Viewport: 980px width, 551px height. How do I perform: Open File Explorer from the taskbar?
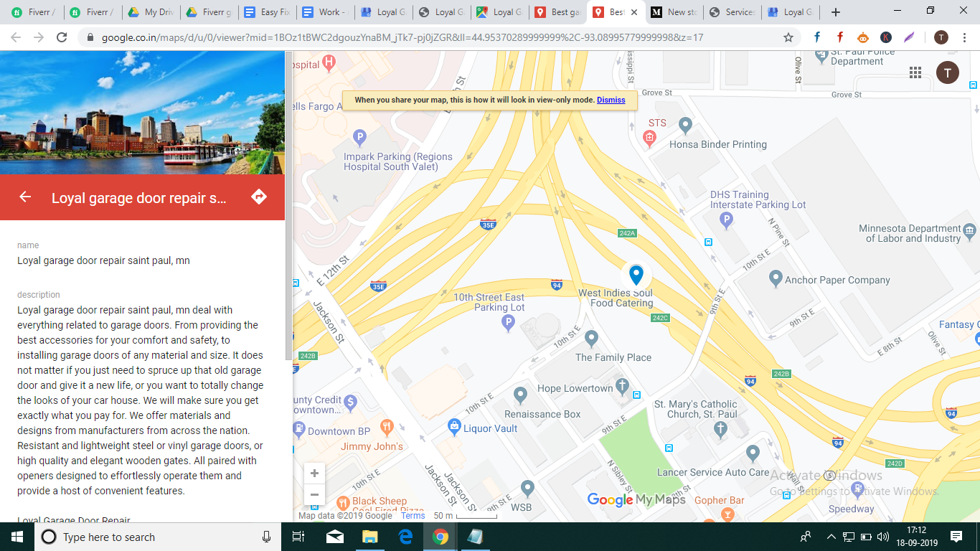pos(369,537)
